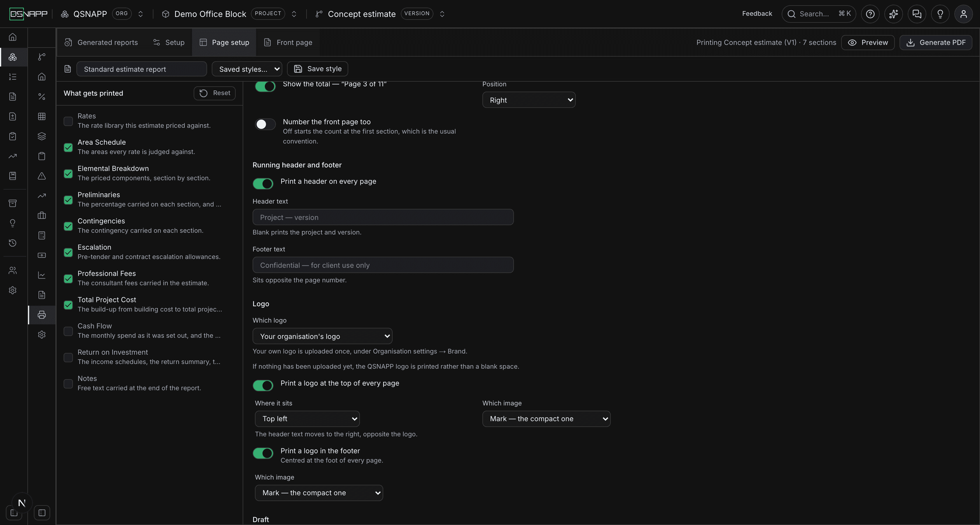Open the page number Position dropdown
This screenshot has width=980, height=525.
529,100
